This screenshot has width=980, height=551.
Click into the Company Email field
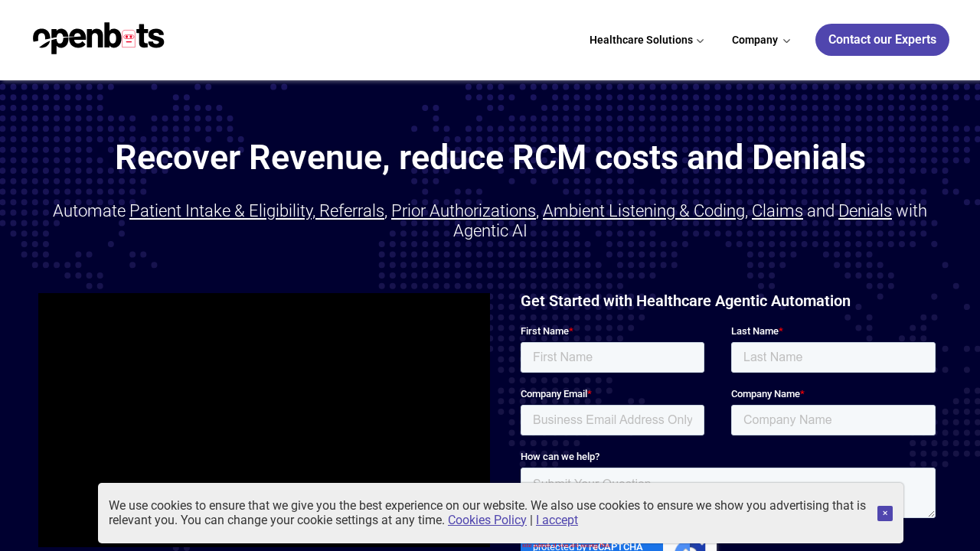pyautogui.click(x=612, y=420)
